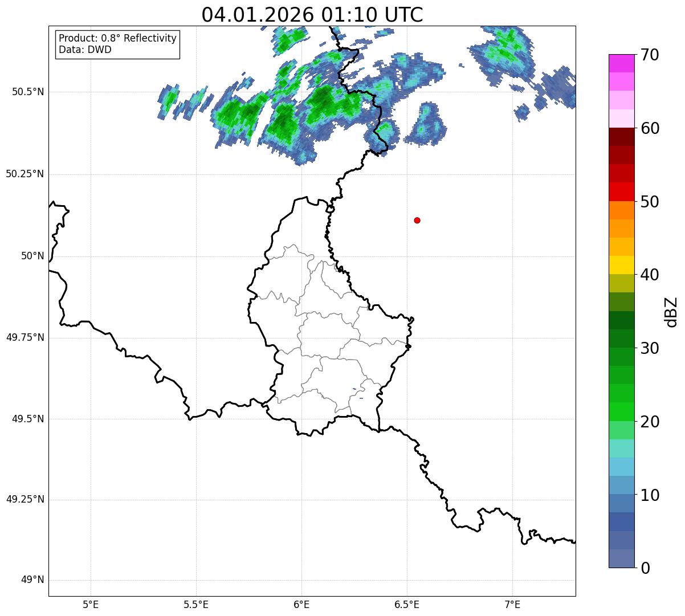Click the 7°E longitude label
The width and height of the screenshot is (685, 616).
512,604
